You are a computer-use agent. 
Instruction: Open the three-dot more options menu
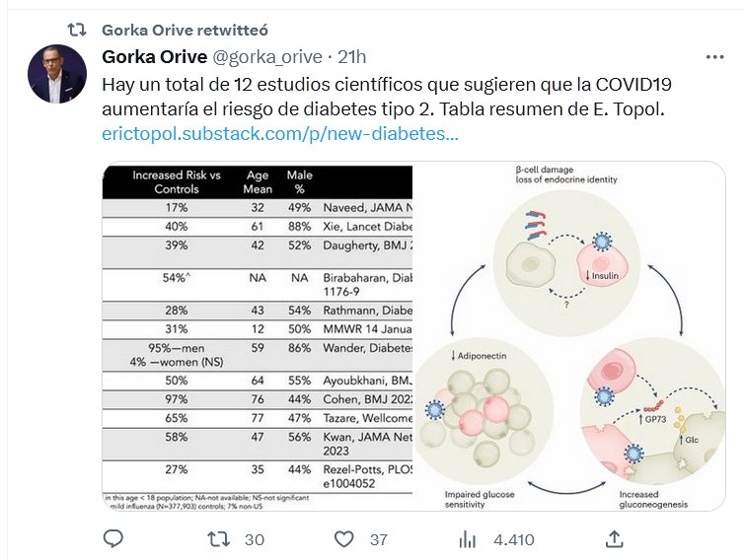click(717, 55)
